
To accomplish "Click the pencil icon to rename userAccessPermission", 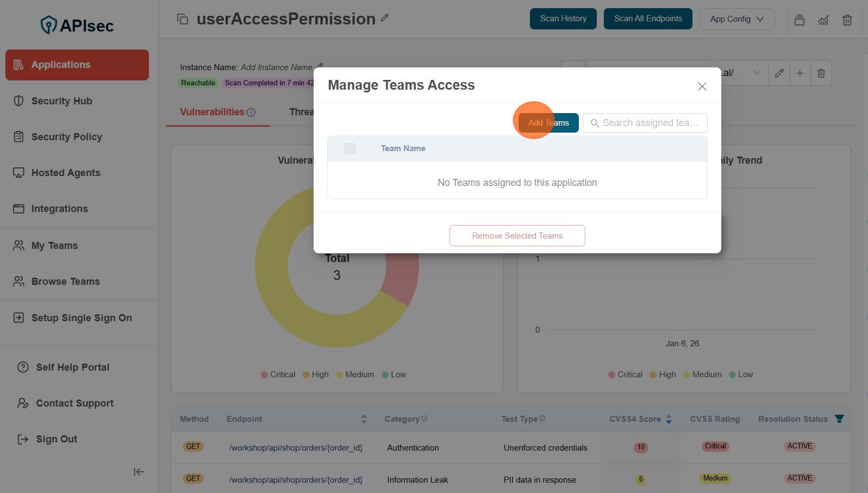I will coord(385,18).
